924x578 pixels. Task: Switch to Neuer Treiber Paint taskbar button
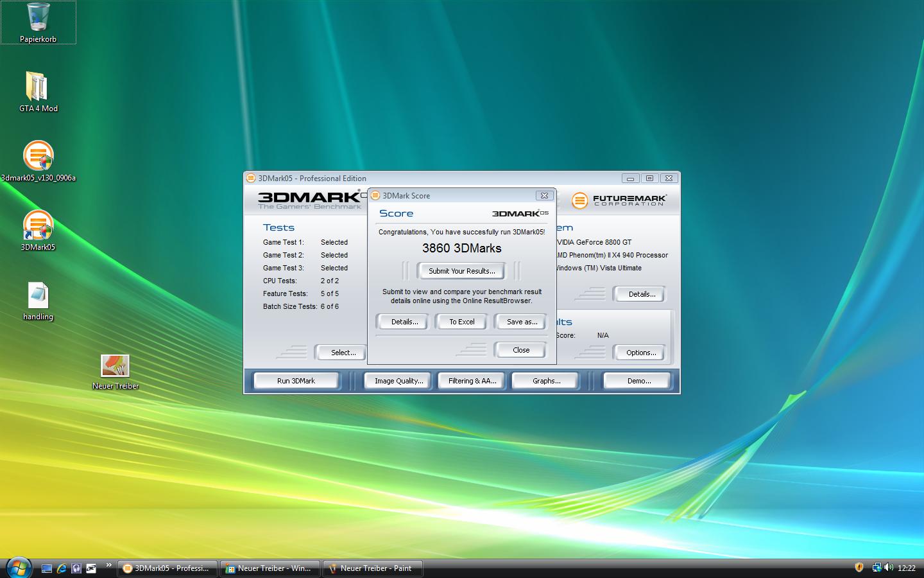click(373, 568)
